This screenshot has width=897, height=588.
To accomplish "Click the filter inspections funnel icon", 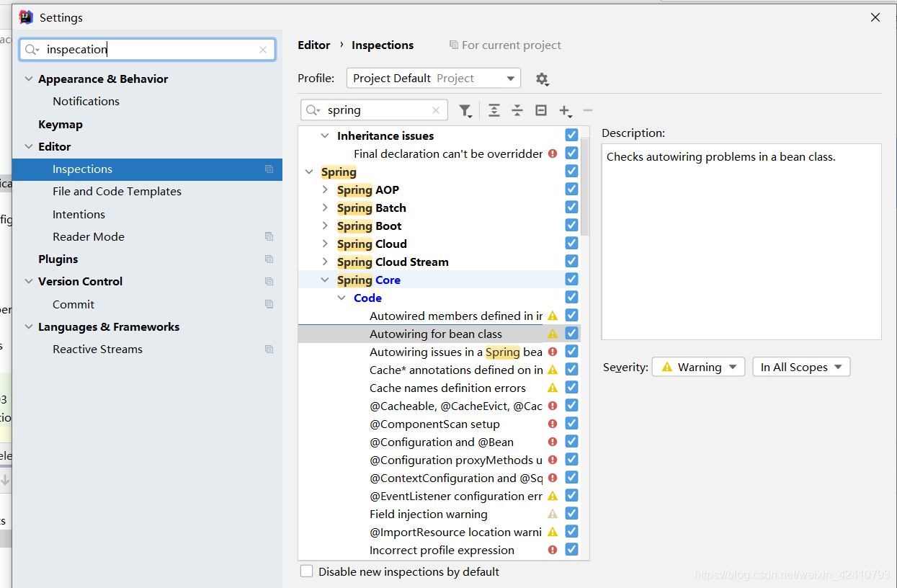I will (x=465, y=110).
